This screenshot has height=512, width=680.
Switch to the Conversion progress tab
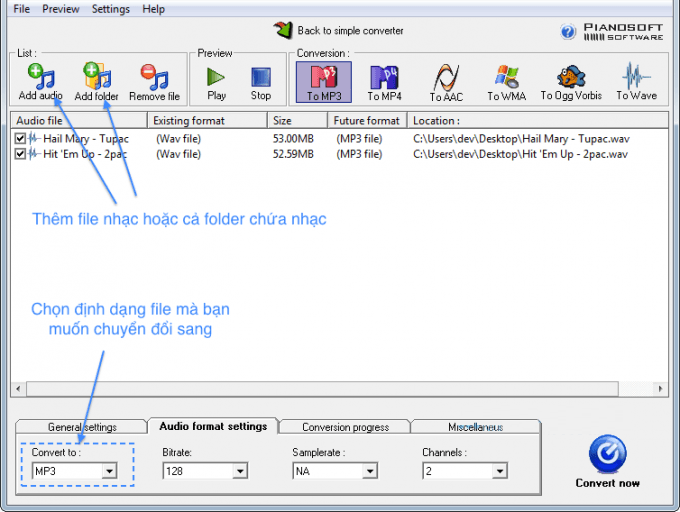tap(345, 427)
